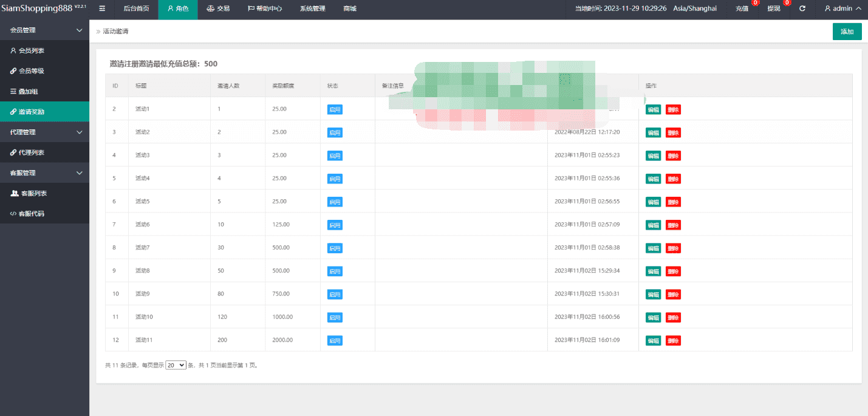Collapse the 会员管理 sidebar section
The height and width of the screenshot is (416, 868).
click(x=79, y=30)
